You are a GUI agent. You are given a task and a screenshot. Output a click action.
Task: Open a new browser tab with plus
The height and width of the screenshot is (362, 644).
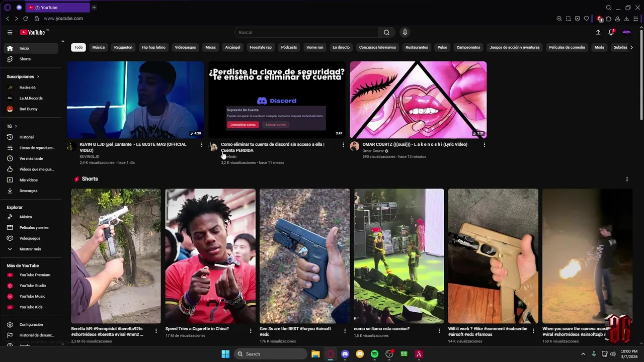tap(94, 8)
